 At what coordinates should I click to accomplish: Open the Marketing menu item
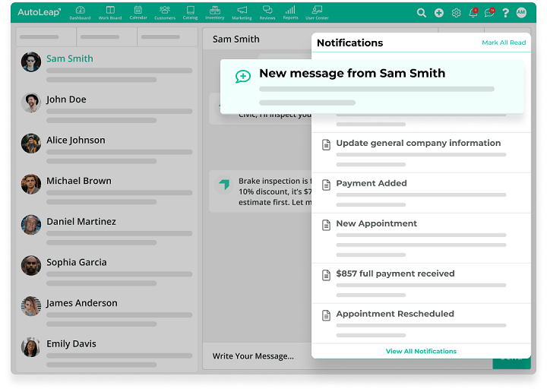coord(242,12)
